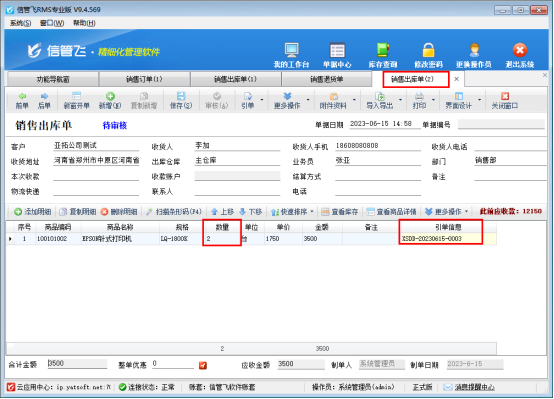Click 客户 field 亚拓公司测试
The image size is (554, 399).
point(96,146)
